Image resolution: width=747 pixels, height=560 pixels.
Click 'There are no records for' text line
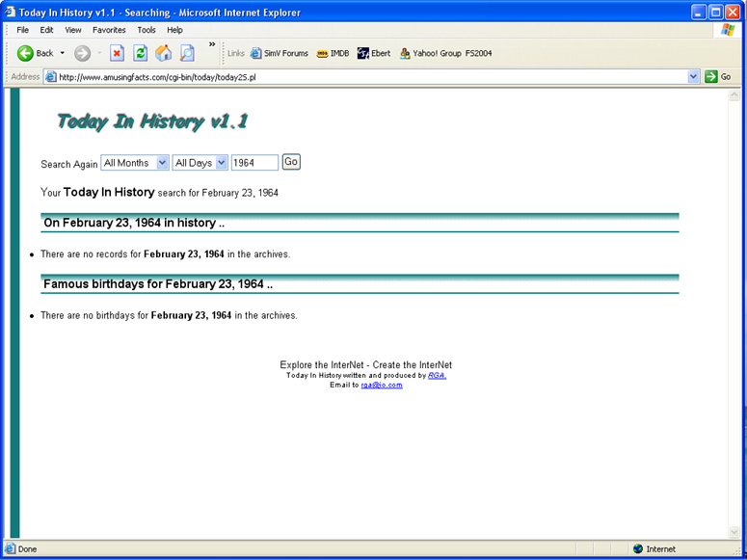(x=166, y=254)
